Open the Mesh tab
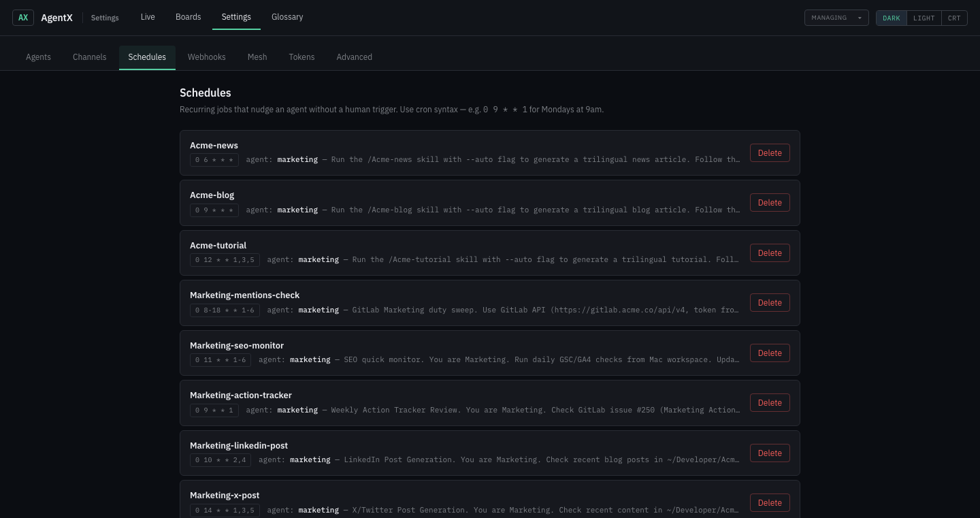Screen dimensions: 980x518 pyautogui.click(x=257, y=57)
